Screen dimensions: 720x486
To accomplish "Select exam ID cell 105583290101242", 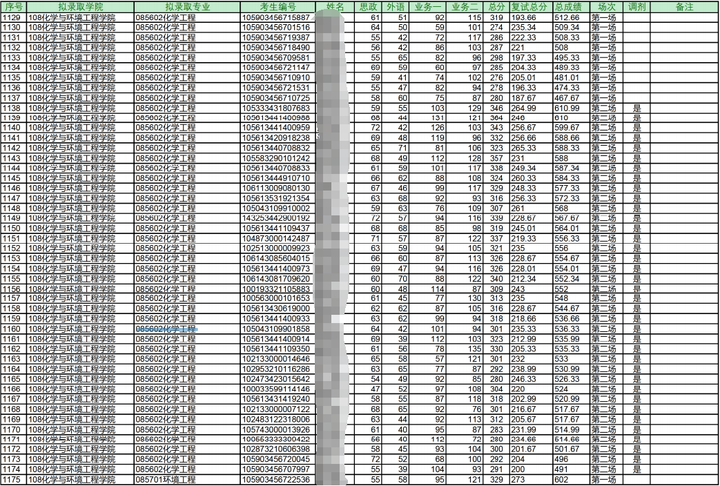I will pos(278,158).
